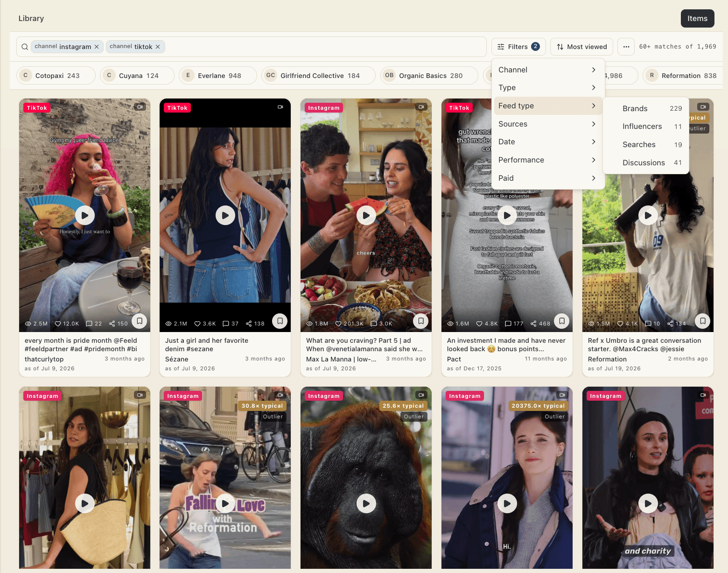This screenshot has width=728, height=573.
Task: Play the Reformation x Umbro video
Action: click(648, 215)
